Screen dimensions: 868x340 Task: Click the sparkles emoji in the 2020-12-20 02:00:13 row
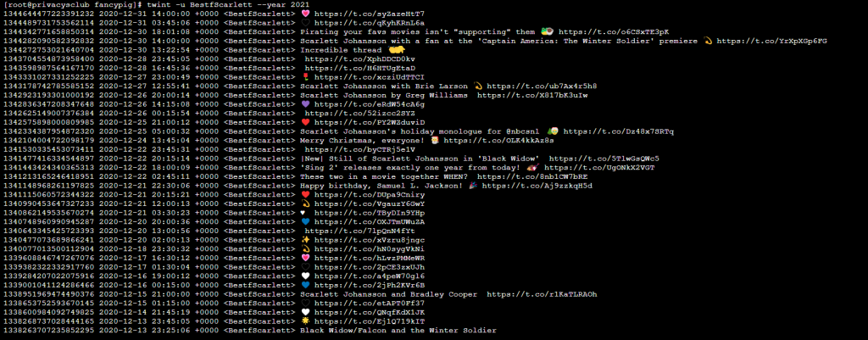tap(305, 240)
